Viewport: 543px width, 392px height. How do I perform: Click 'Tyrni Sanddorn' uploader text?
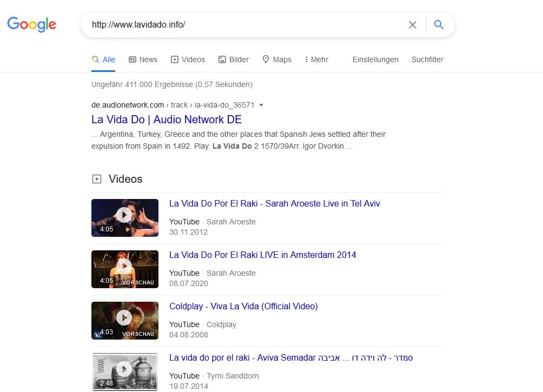(233, 376)
